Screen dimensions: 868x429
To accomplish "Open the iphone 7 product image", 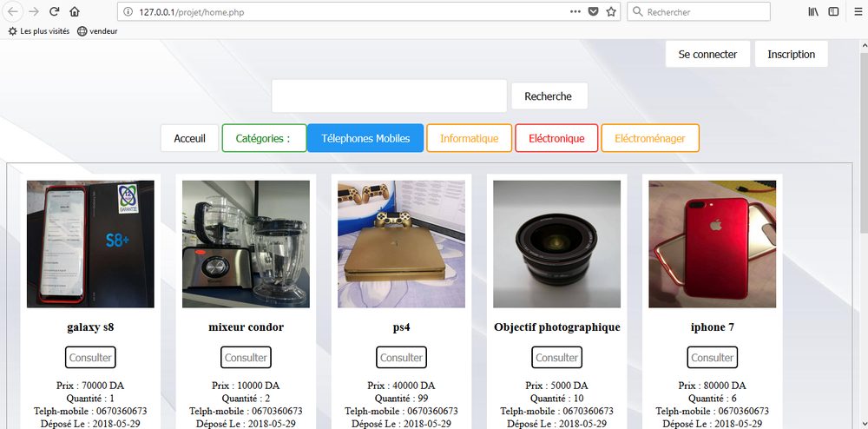I will (713, 244).
